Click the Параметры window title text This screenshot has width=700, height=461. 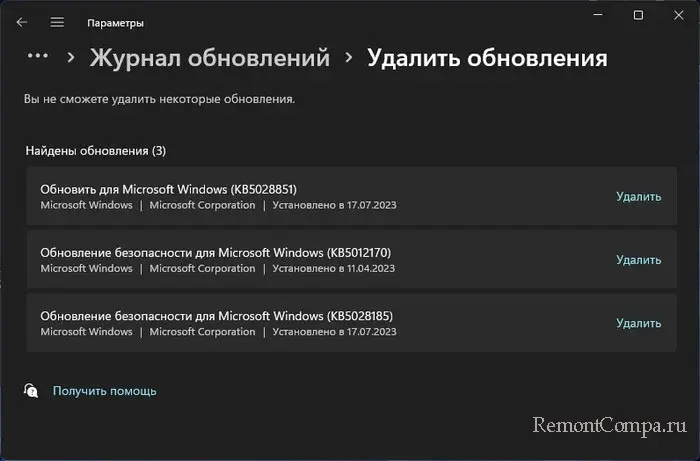(x=115, y=22)
